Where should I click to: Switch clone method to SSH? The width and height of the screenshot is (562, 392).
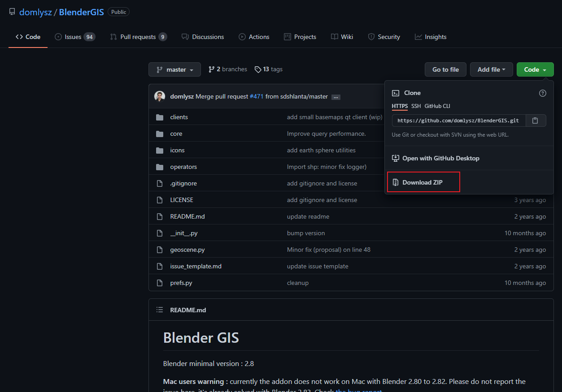pos(416,106)
